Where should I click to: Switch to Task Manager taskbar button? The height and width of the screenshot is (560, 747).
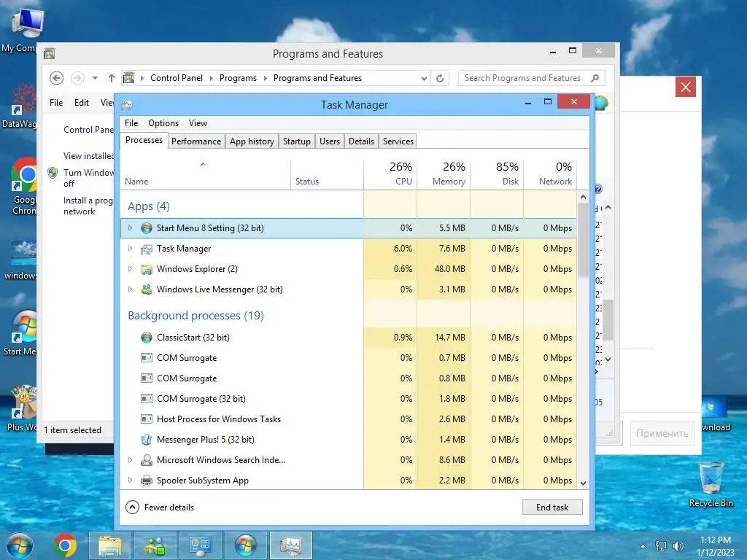(291, 545)
